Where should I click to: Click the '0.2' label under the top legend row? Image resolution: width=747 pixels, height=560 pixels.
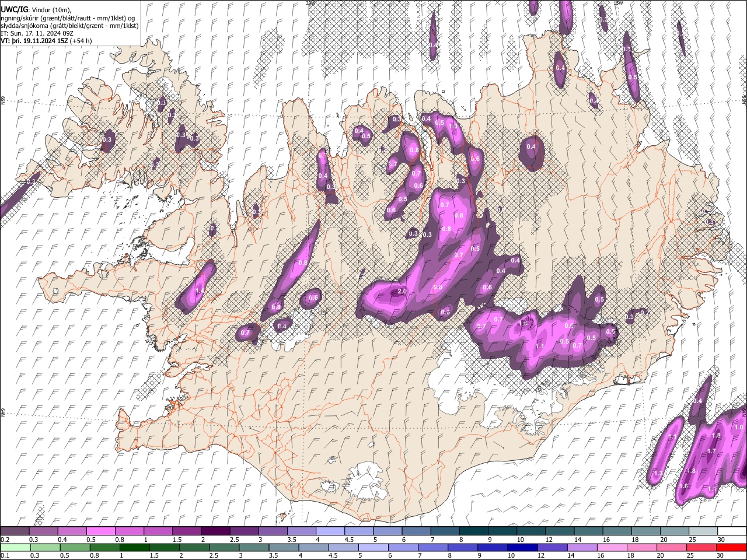[5, 540]
